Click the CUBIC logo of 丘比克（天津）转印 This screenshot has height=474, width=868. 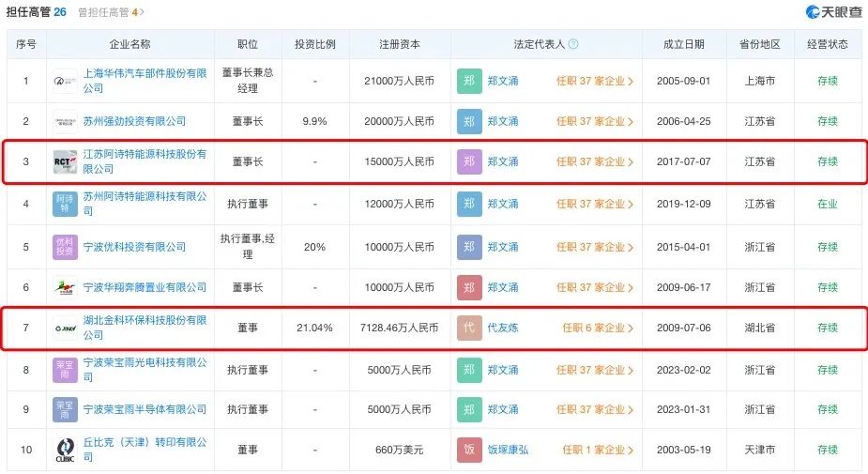point(66,450)
